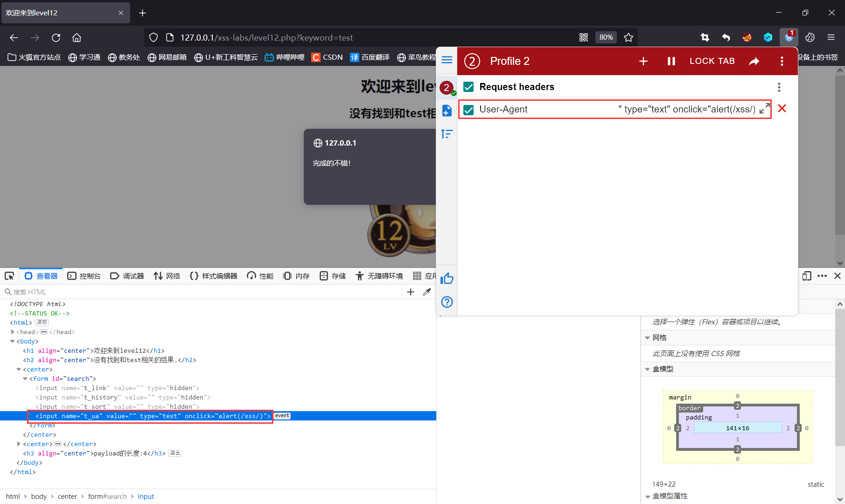Click the sort/filter icon in ModHeader sidebar
The height and width of the screenshot is (504, 845).
click(447, 134)
